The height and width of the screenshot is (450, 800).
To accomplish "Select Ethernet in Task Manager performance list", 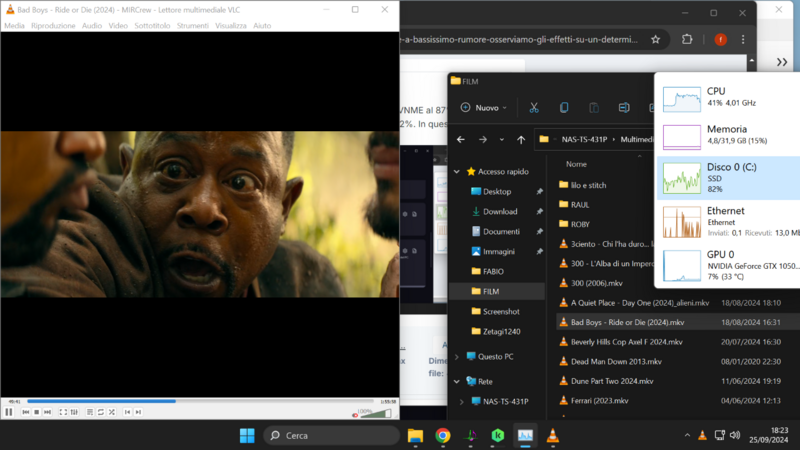I will (x=725, y=217).
